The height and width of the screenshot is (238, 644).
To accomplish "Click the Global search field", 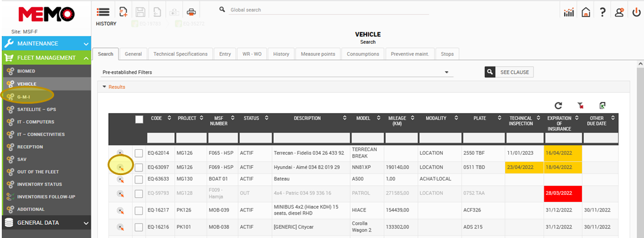I will 329,10.
